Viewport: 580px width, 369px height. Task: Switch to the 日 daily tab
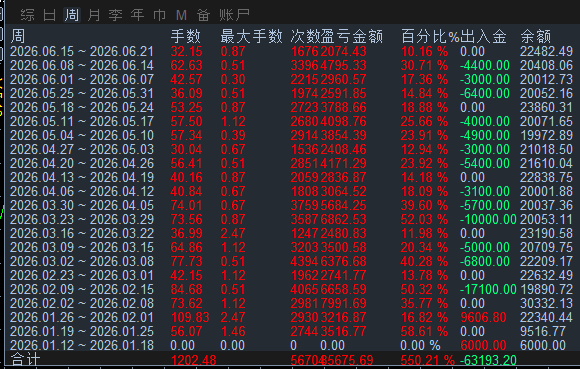[x=50, y=15]
